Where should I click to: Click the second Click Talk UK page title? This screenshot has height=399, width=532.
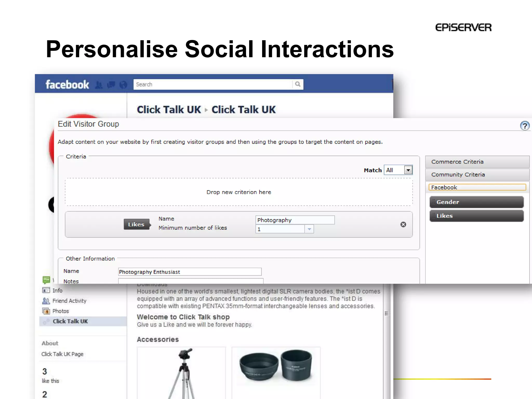click(x=244, y=110)
